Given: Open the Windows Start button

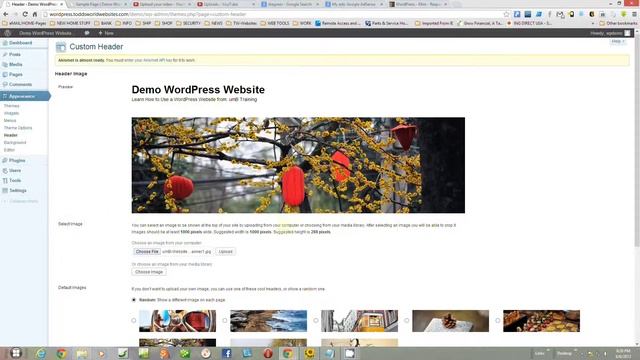Looking at the screenshot, I should [16, 353].
